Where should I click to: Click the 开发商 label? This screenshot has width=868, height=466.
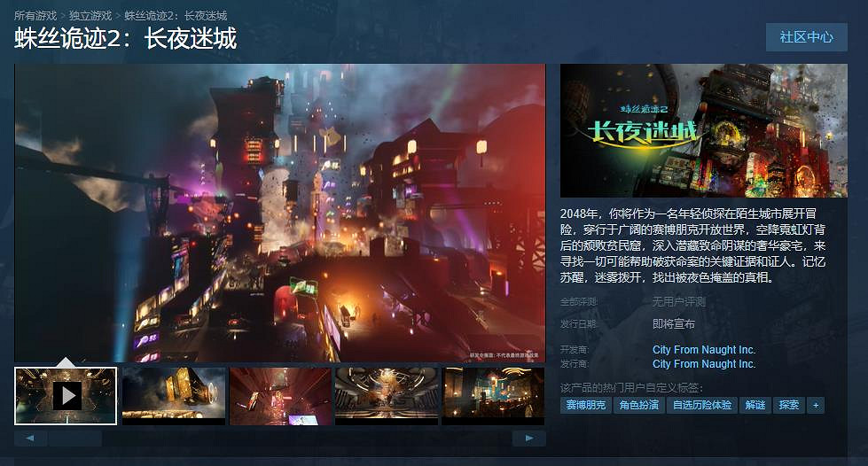[574, 350]
